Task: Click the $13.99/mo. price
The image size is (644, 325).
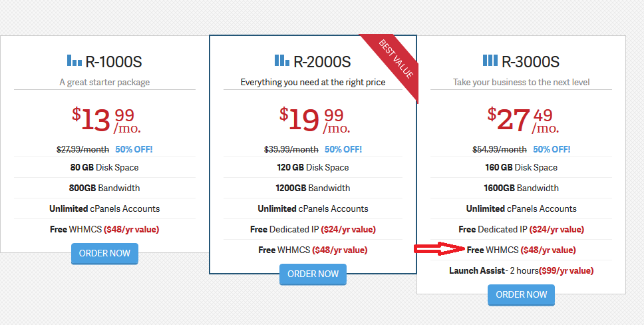Action: (x=106, y=120)
